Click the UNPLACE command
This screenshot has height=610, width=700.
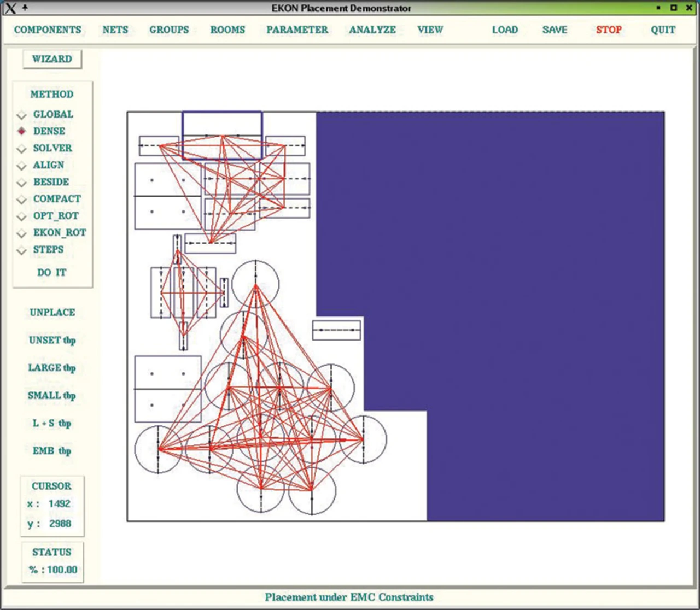point(52,313)
